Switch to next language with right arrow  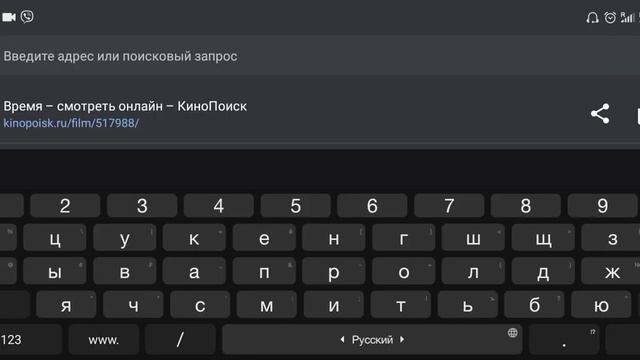click(402, 340)
